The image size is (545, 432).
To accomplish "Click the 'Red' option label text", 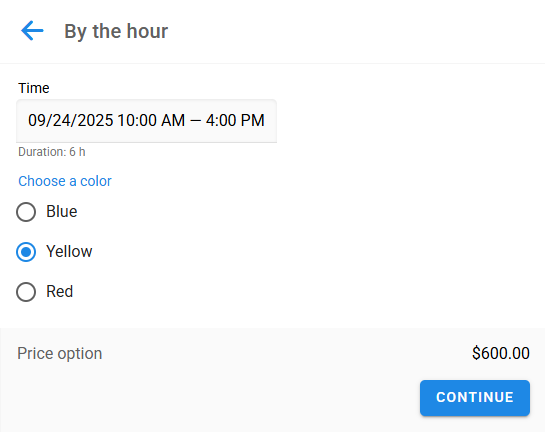I will pyautogui.click(x=59, y=291).
